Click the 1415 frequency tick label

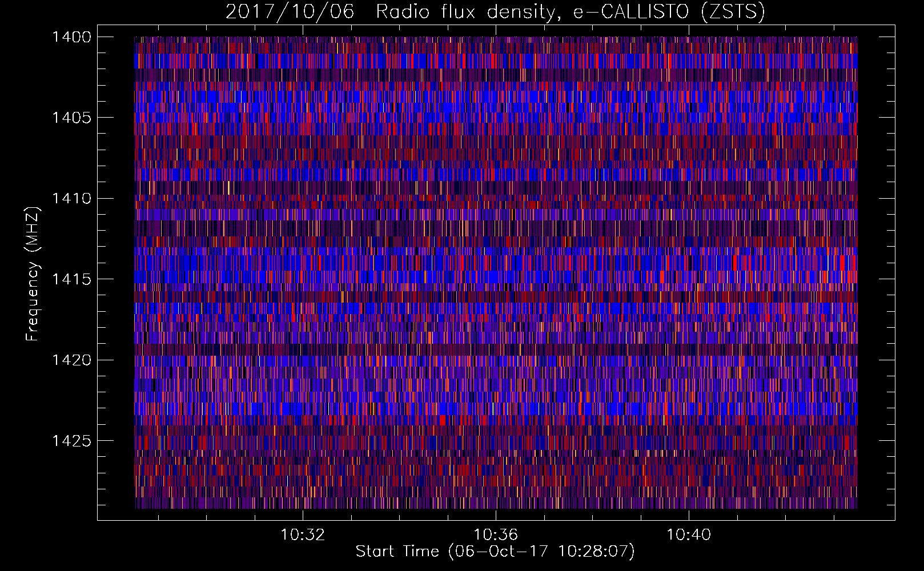(x=71, y=279)
